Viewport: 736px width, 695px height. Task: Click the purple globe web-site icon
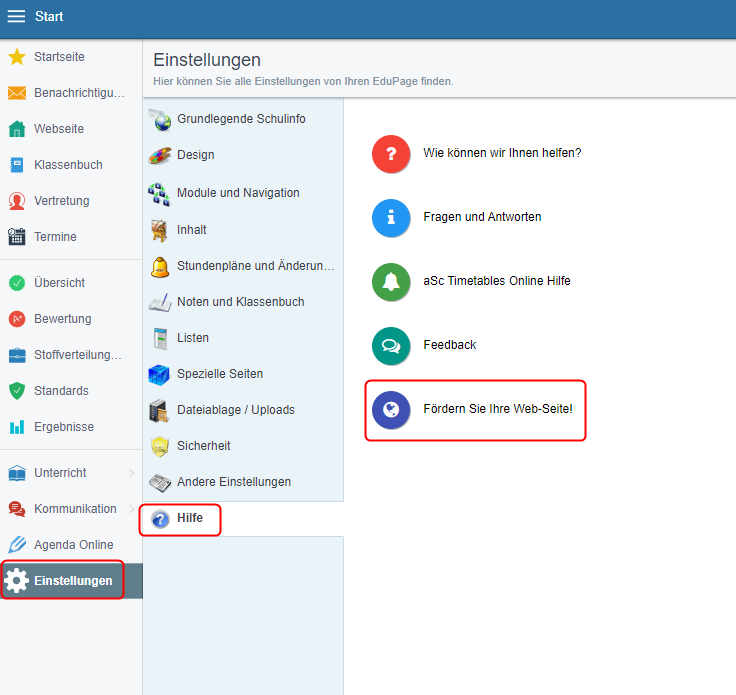[391, 410]
